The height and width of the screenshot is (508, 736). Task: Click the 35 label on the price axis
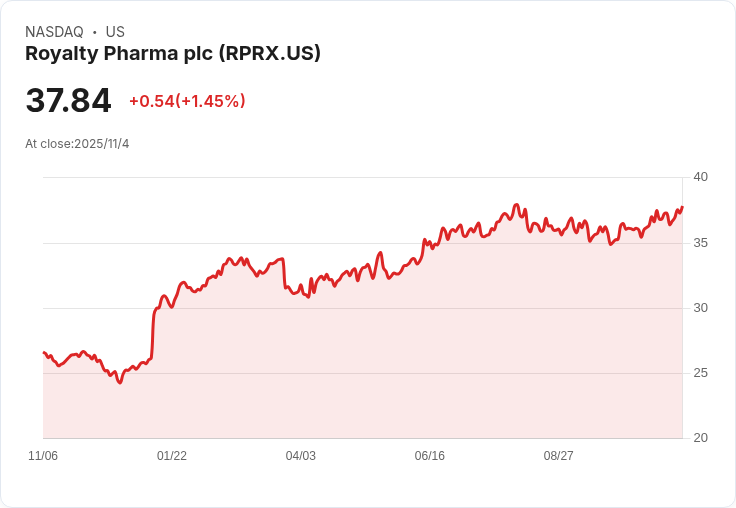(700, 243)
